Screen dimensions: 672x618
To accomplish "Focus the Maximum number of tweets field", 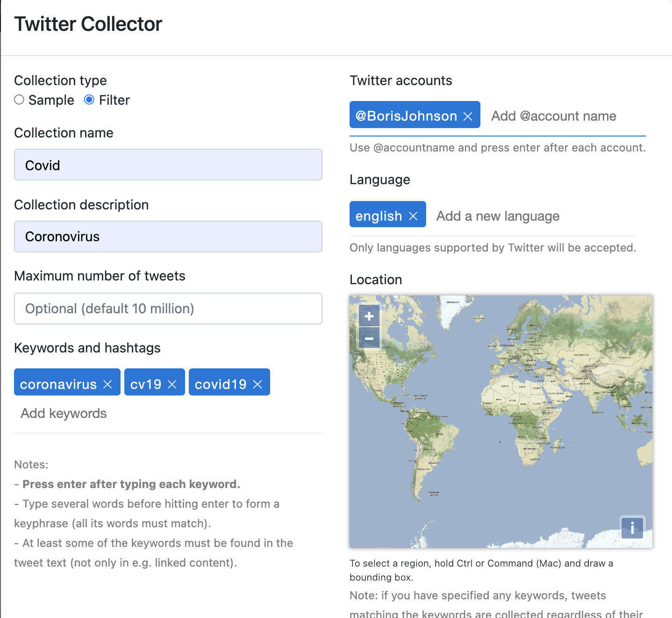I will (168, 309).
